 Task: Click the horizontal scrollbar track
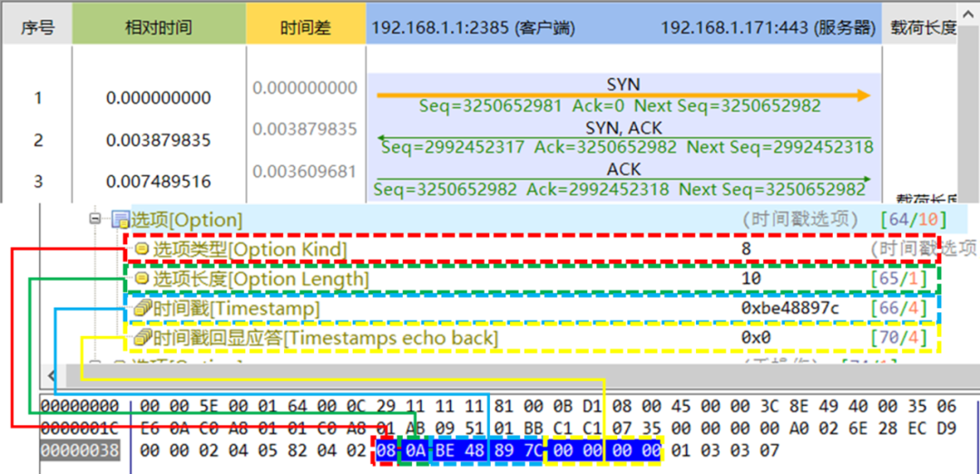pos(522,375)
